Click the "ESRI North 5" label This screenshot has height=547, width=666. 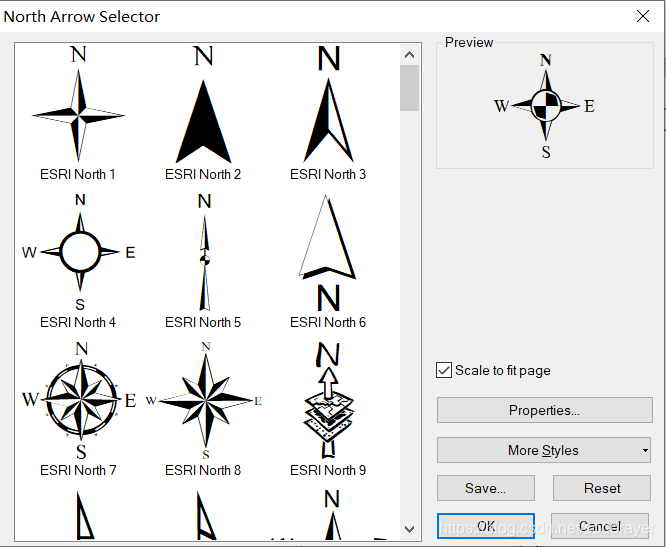[x=203, y=322]
